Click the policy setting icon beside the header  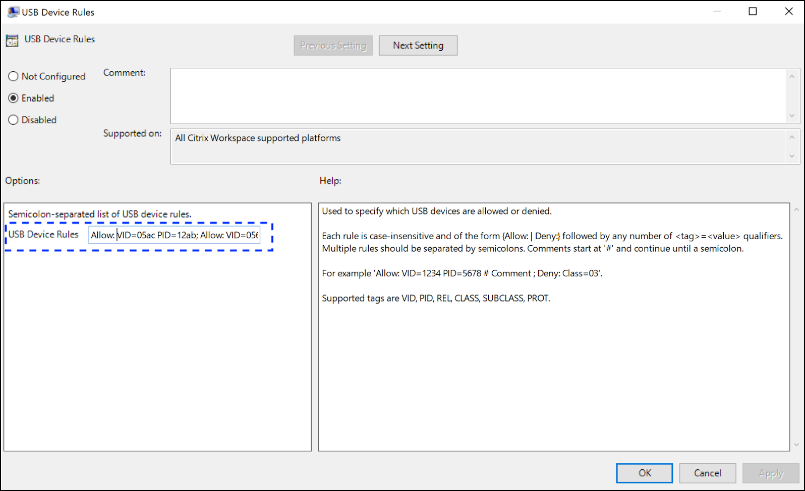click(12, 41)
